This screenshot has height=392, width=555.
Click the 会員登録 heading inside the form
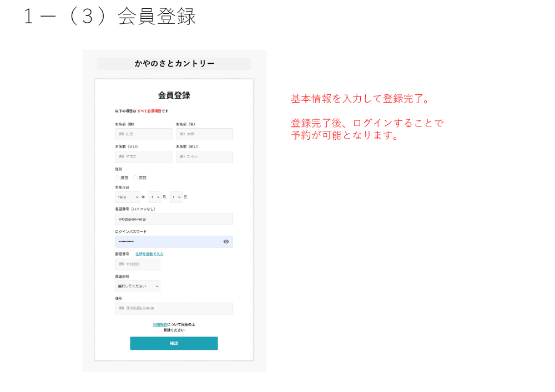[x=174, y=95]
